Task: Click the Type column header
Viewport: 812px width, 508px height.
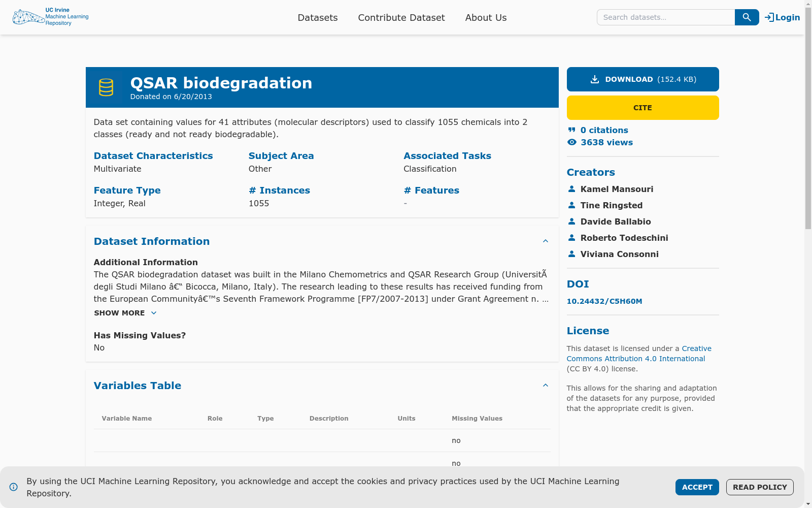Action: (x=265, y=419)
